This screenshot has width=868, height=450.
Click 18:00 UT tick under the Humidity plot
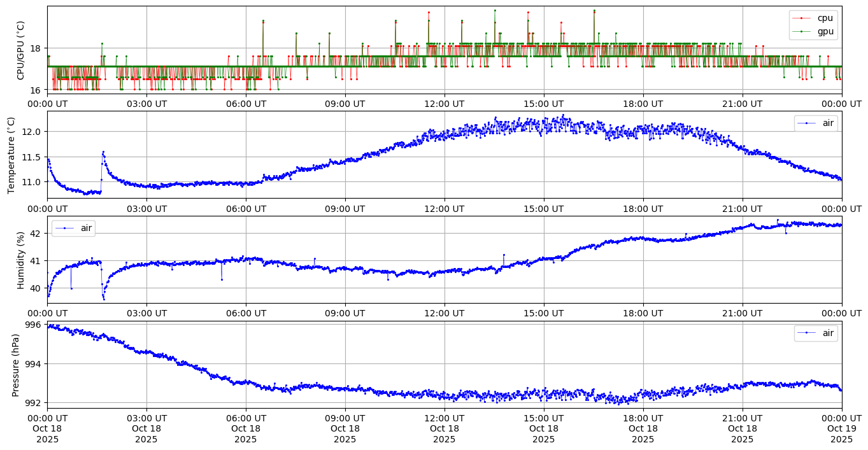pos(643,313)
